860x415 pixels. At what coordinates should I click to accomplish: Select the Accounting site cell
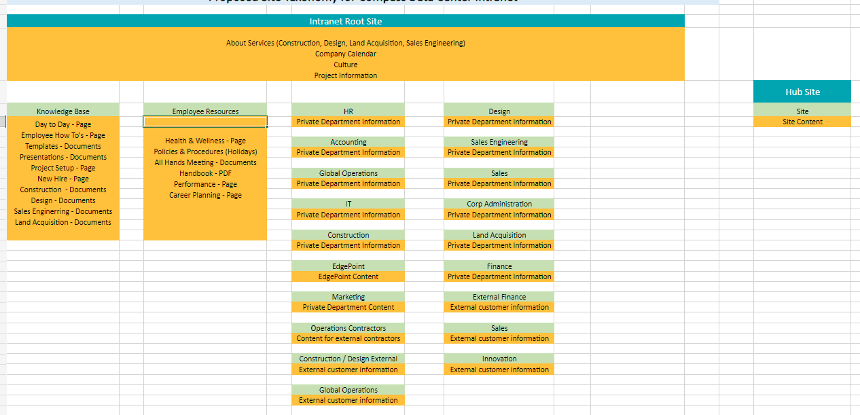[348, 142]
